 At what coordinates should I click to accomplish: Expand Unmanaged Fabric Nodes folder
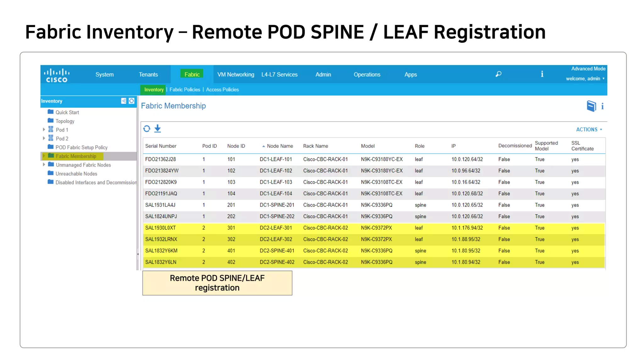click(44, 165)
